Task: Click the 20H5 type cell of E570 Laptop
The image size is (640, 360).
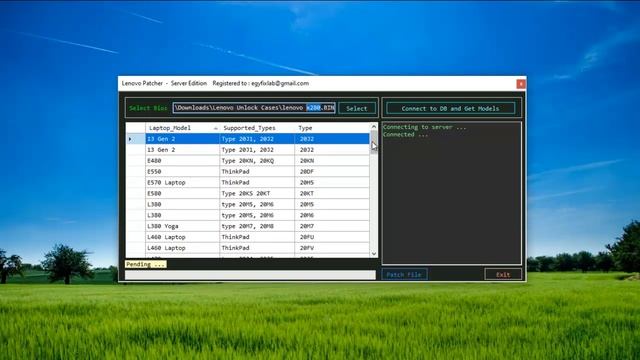Action: pyautogui.click(x=332, y=182)
